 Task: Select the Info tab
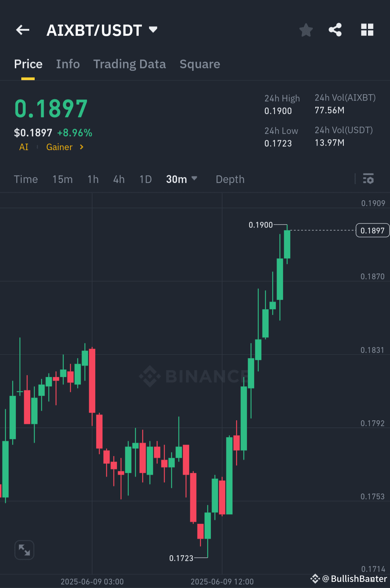click(x=68, y=64)
